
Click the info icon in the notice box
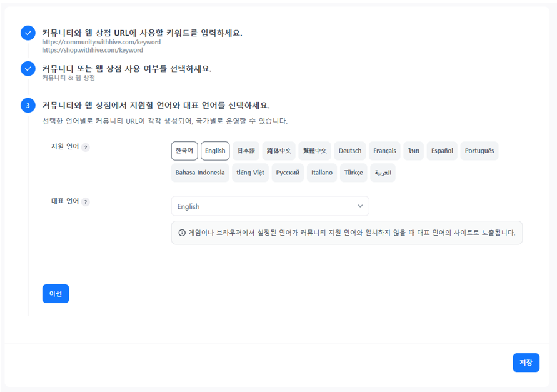(x=182, y=233)
